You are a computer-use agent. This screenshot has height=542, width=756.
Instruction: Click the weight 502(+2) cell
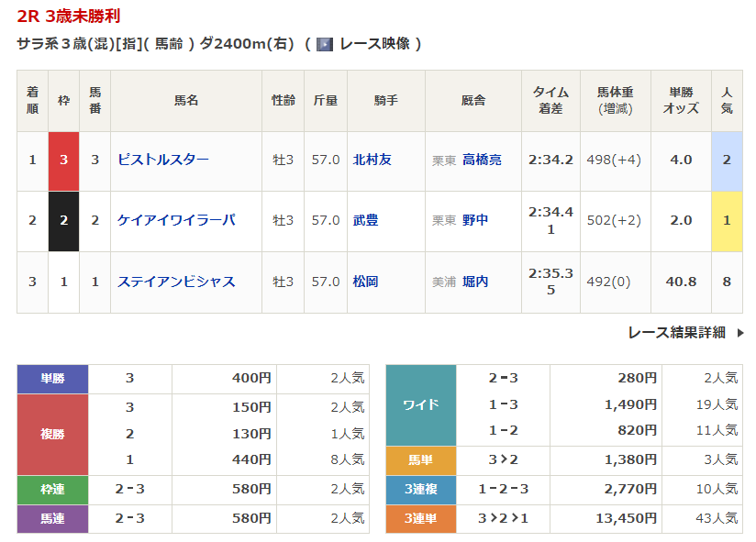(615, 221)
